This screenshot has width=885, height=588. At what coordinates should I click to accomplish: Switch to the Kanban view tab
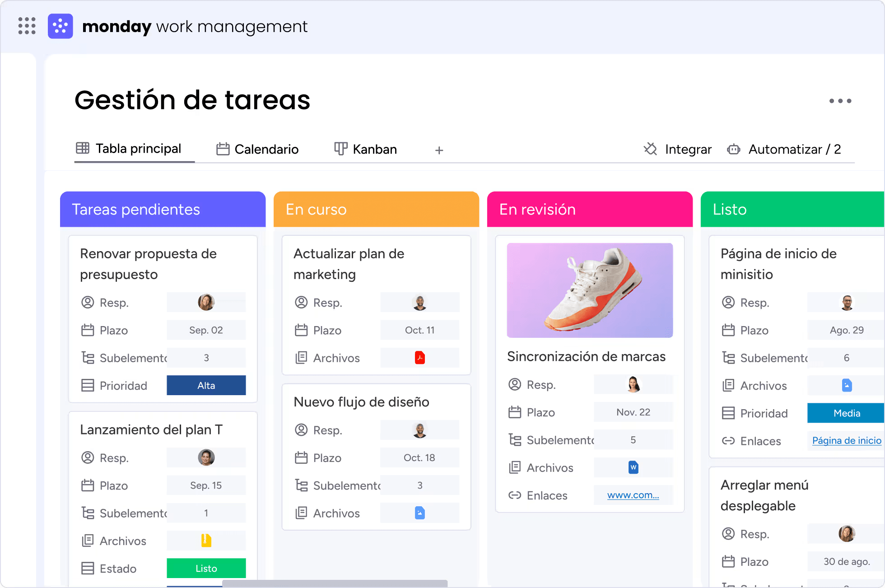365,149
